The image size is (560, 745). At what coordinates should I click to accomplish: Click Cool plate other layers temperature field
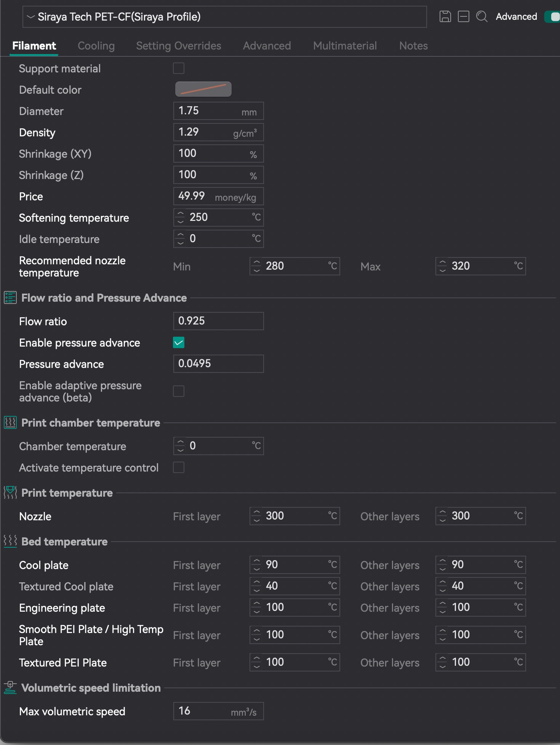point(481,565)
